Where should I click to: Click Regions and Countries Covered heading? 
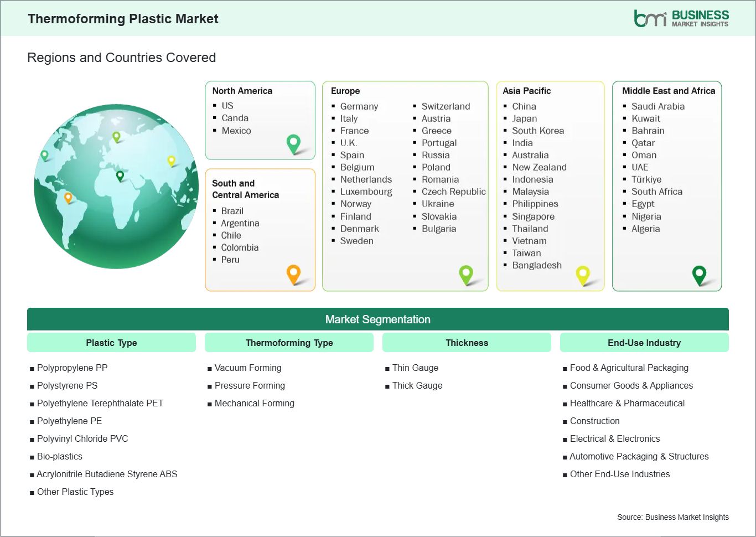[x=121, y=58]
